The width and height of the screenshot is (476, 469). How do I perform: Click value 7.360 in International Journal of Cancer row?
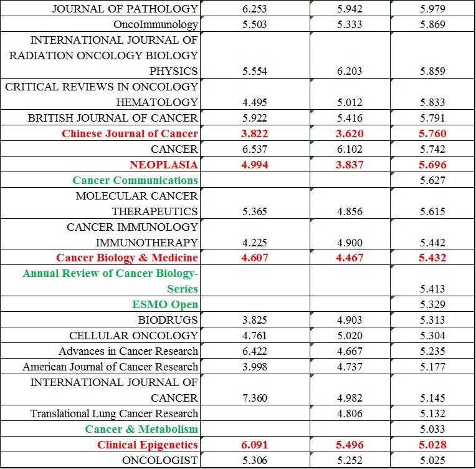click(x=254, y=398)
